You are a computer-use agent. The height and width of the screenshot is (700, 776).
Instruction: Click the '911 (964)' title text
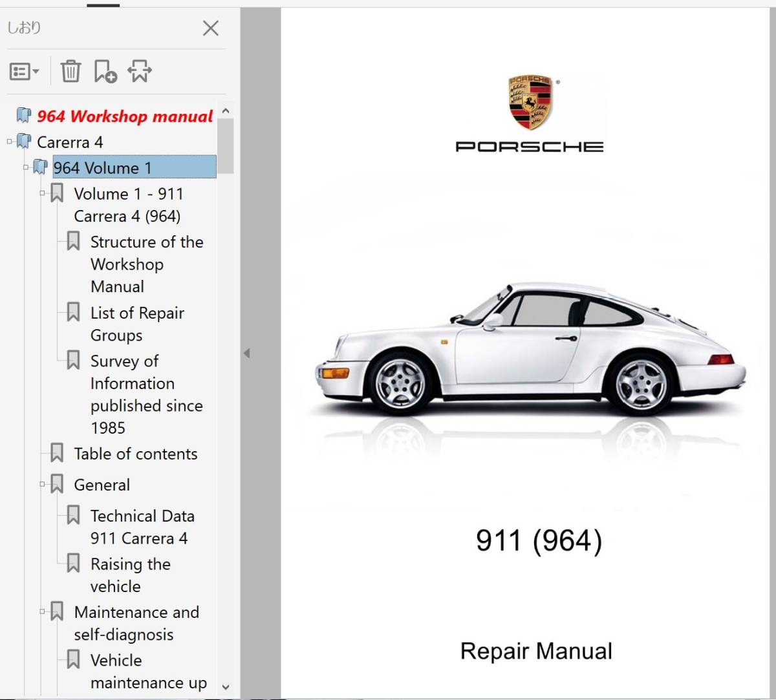click(x=539, y=541)
